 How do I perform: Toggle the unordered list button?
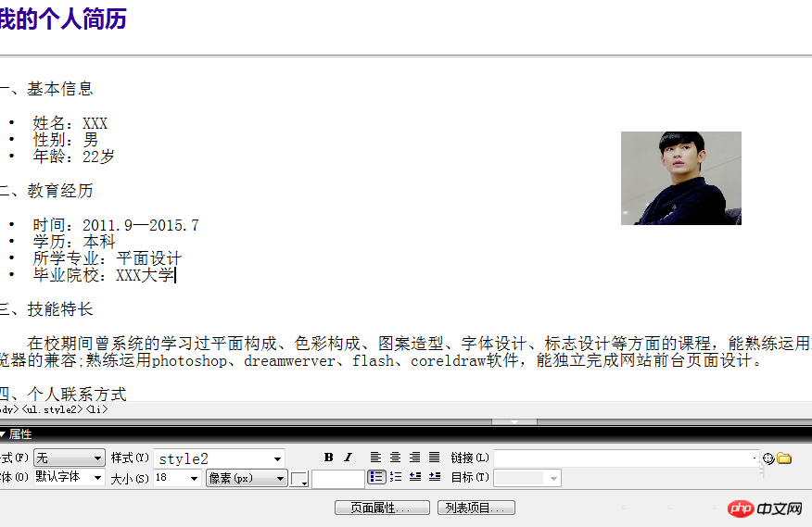coord(376,478)
